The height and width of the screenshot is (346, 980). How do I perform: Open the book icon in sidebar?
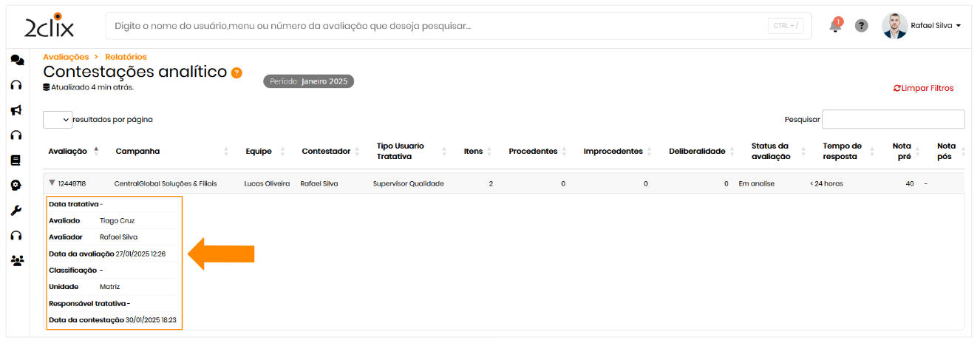point(16,160)
